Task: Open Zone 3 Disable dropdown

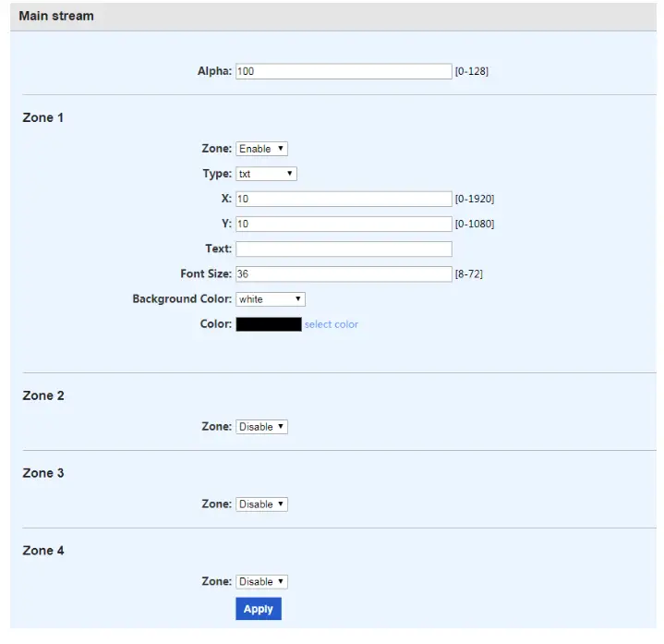Action: click(261, 504)
